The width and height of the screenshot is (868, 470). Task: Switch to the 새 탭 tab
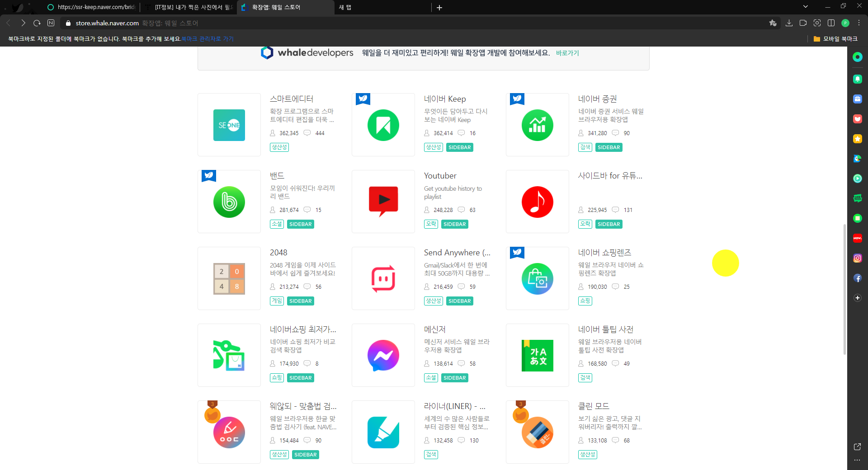click(x=382, y=7)
